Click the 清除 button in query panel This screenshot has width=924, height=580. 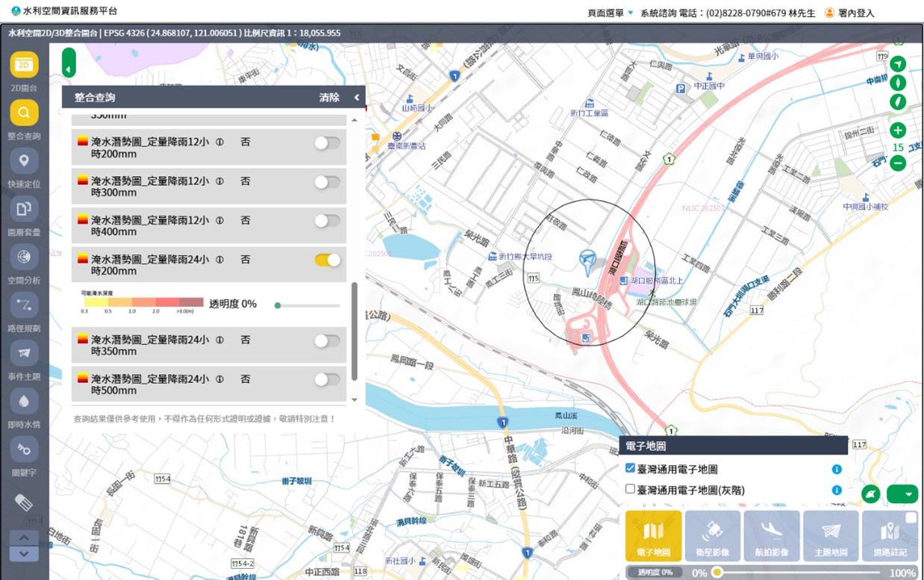pos(329,98)
